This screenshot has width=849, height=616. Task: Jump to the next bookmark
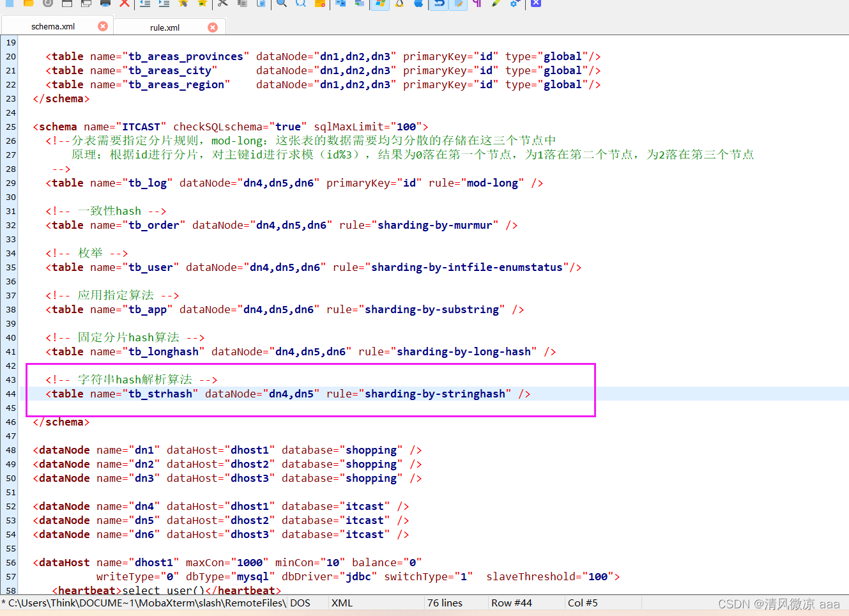pyautogui.click(x=203, y=3)
